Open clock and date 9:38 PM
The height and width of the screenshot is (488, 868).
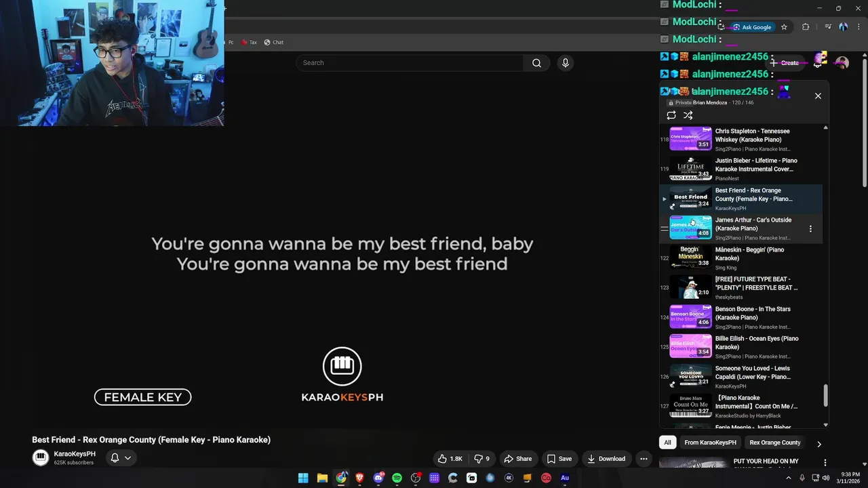tap(850, 478)
